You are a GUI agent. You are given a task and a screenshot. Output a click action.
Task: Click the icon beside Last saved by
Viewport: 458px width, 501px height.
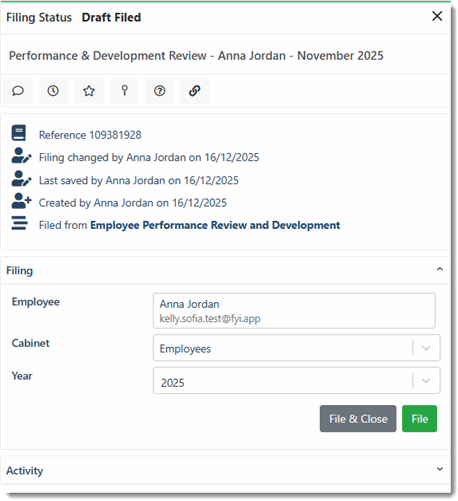tap(22, 179)
